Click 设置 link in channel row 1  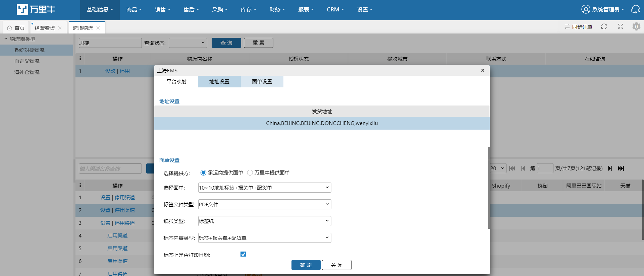pos(105,198)
